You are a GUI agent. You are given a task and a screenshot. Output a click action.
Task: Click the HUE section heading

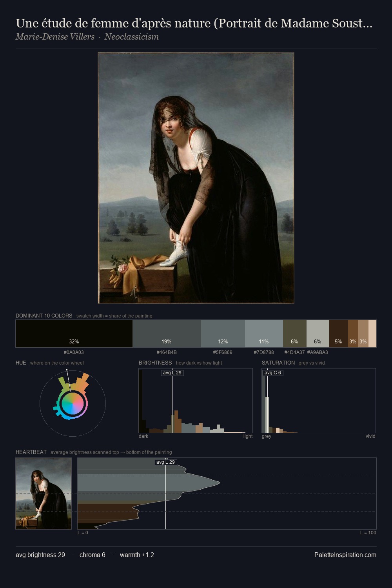click(x=21, y=363)
